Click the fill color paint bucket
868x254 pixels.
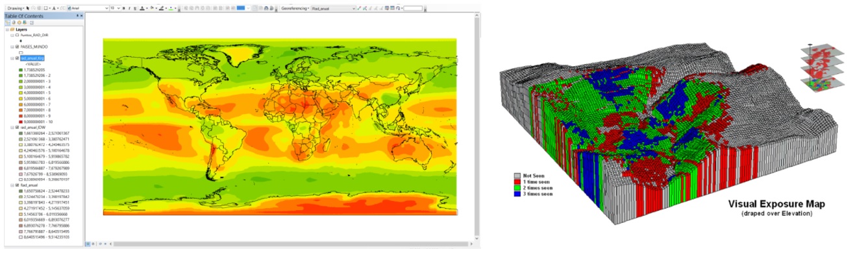(x=152, y=8)
